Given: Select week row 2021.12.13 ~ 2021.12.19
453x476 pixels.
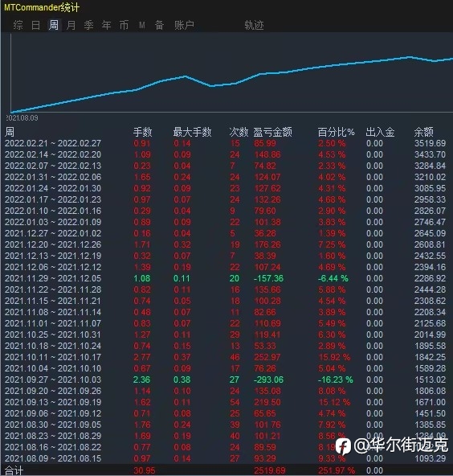Looking at the screenshot, I should coord(226,256).
